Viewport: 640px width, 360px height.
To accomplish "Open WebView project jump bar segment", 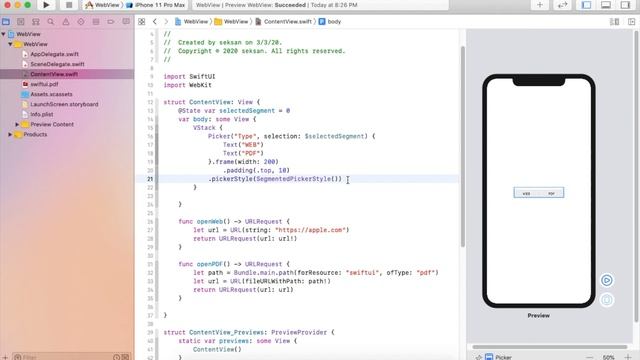I will (191, 22).
